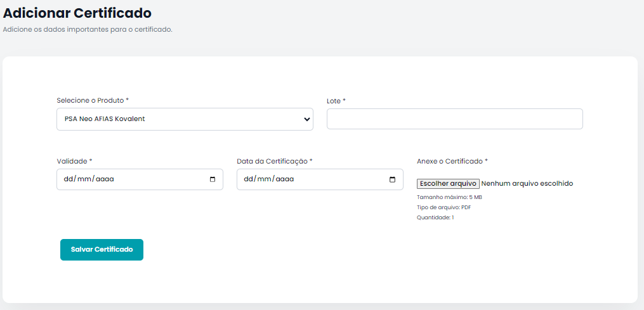The image size is (644, 310).
Task: Select day segment in Data da Certificação
Action: pos(249,179)
